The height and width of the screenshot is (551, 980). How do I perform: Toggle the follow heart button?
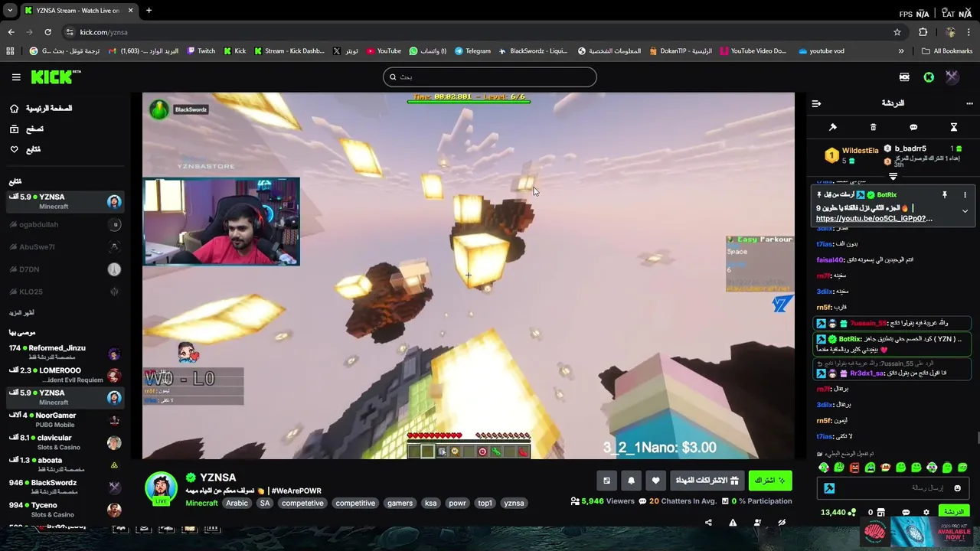click(x=655, y=481)
